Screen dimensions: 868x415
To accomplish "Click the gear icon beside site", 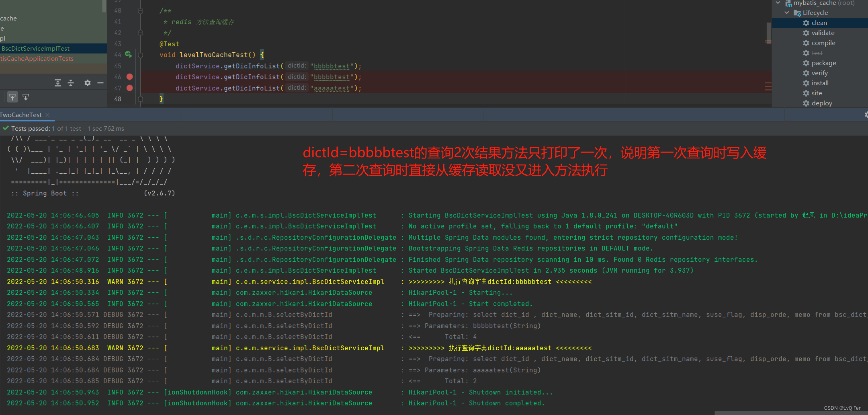I will [806, 93].
